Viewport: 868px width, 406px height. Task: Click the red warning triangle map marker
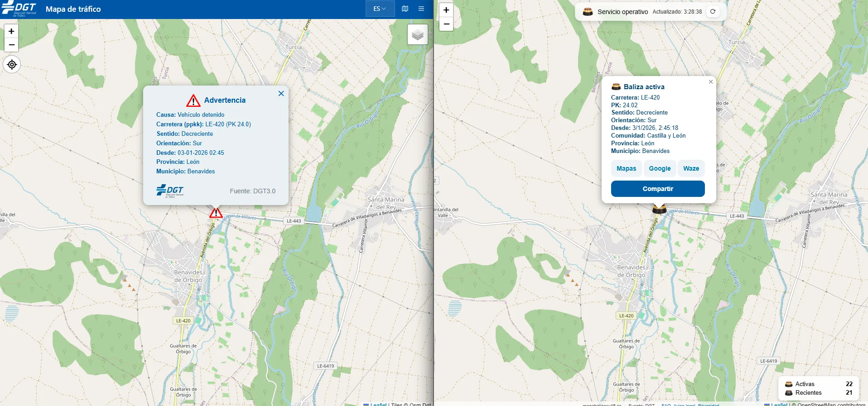pos(216,213)
